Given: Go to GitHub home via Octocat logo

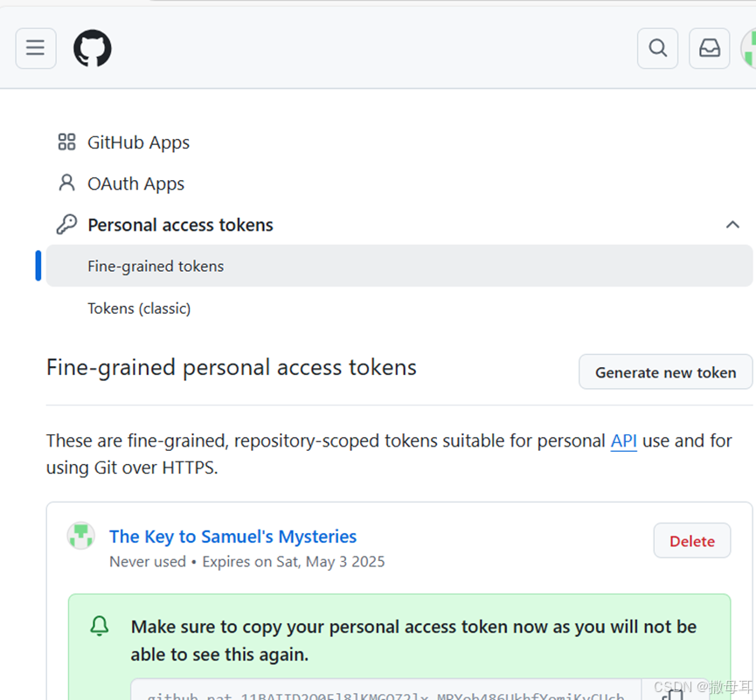Looking at the screenshot, I should (x=93, y=48).
